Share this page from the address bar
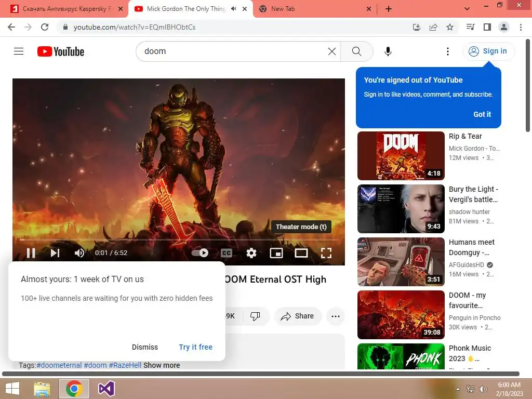This screenshot has width=532, height=399. [x=433, y=27]
